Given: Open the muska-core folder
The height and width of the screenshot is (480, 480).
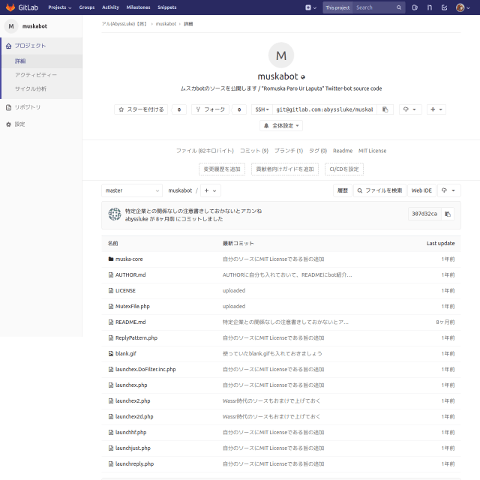Looking at the screenshot, I should 129,259.
